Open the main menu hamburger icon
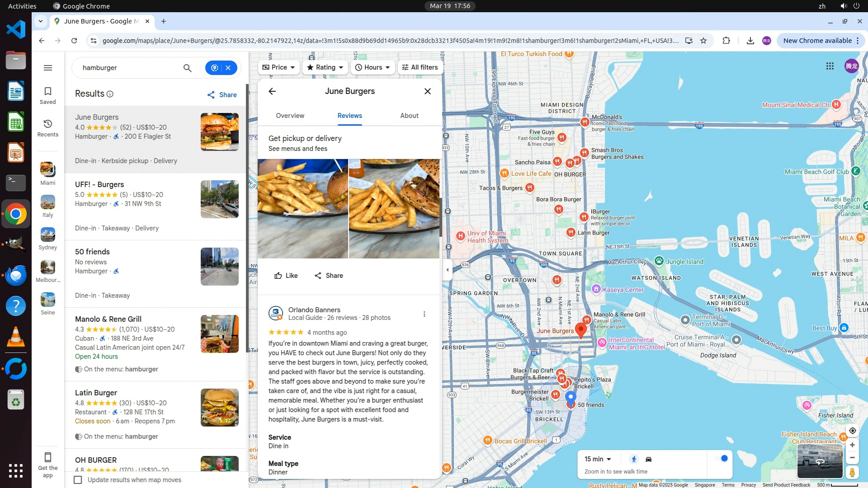The image size is (868, 488). (x=48, y=68)
